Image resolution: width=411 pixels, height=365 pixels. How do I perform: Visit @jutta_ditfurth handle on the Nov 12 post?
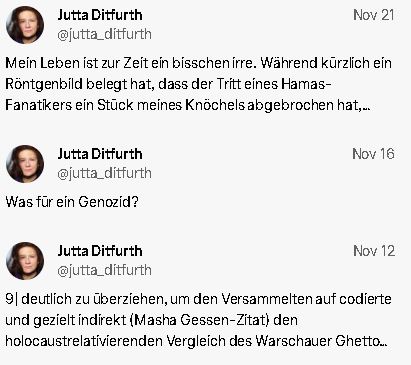(x=104, y=270)
